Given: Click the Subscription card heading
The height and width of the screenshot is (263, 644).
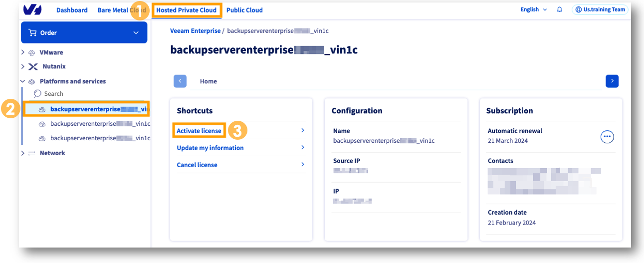Looking at the screenshot, I should [510, 111].
